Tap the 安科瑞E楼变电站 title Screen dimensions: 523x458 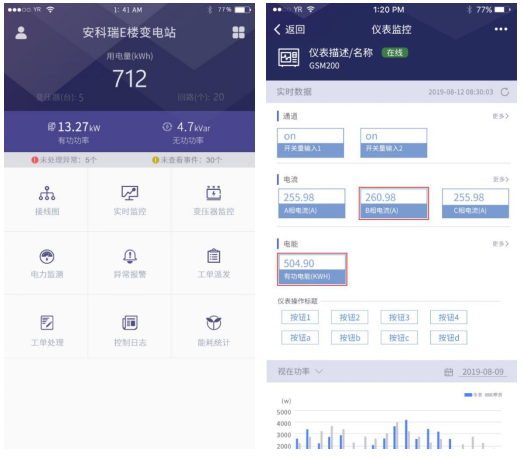coord(129,32)
